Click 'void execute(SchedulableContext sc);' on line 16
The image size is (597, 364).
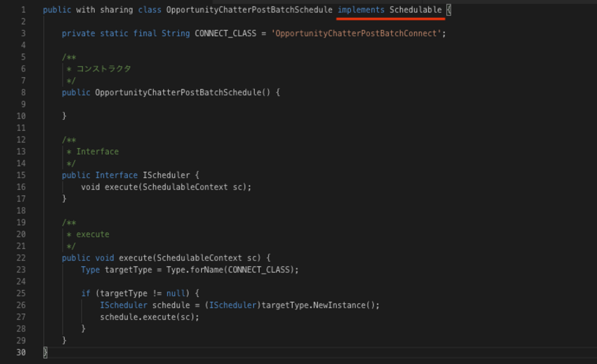click(166, 187)
